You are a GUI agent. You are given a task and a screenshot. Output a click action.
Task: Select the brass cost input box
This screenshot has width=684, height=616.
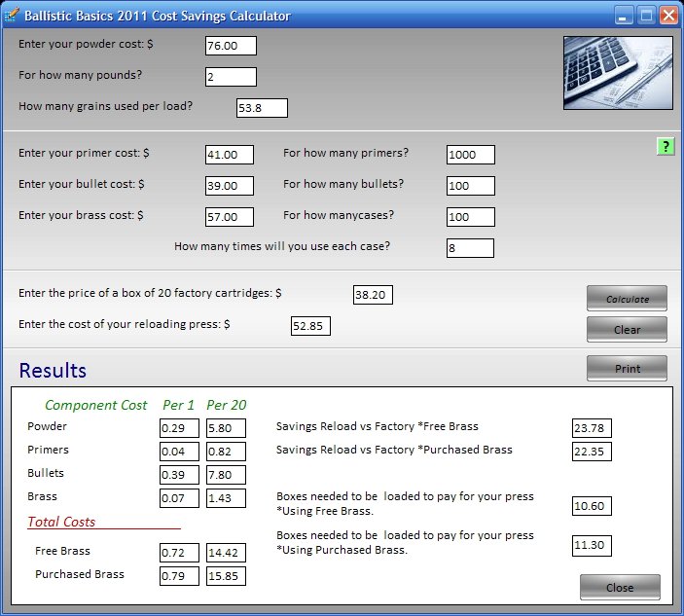coord(230,217)
